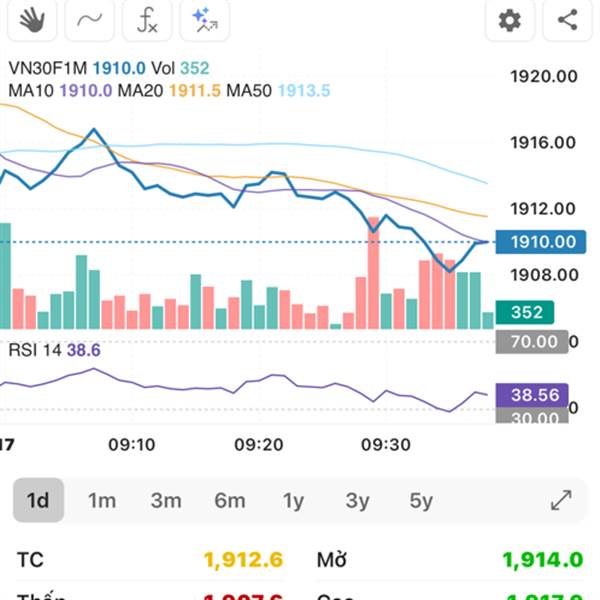This screenshot has width=600, height=600.
Task: Click the VN30F1M symbol label
Action: pyautogui.click(x=48, y=69)
